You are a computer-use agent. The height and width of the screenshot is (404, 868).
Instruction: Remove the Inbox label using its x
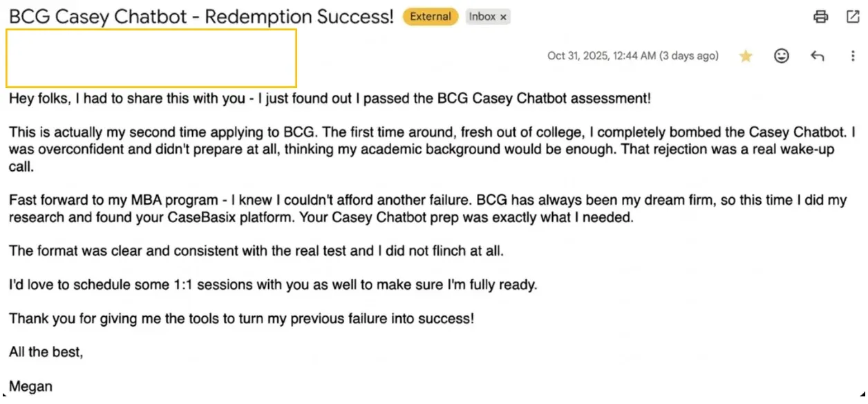[x=503, y=17]
